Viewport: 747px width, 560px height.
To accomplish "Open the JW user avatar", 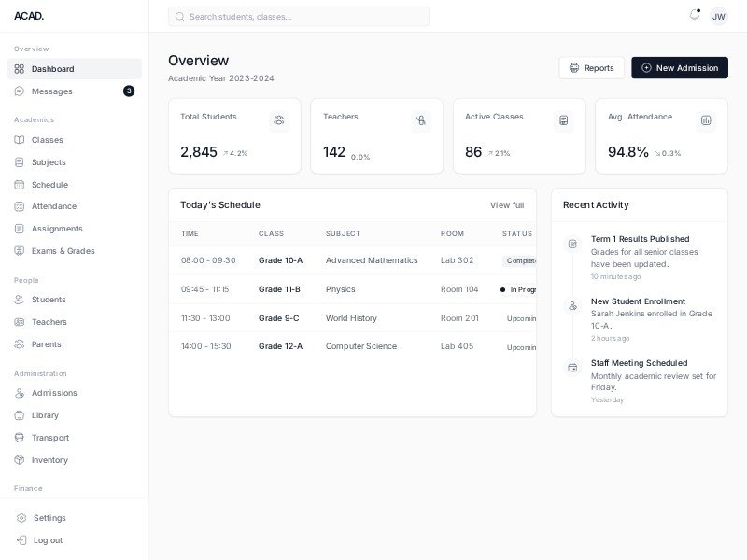I will [718, 16].
